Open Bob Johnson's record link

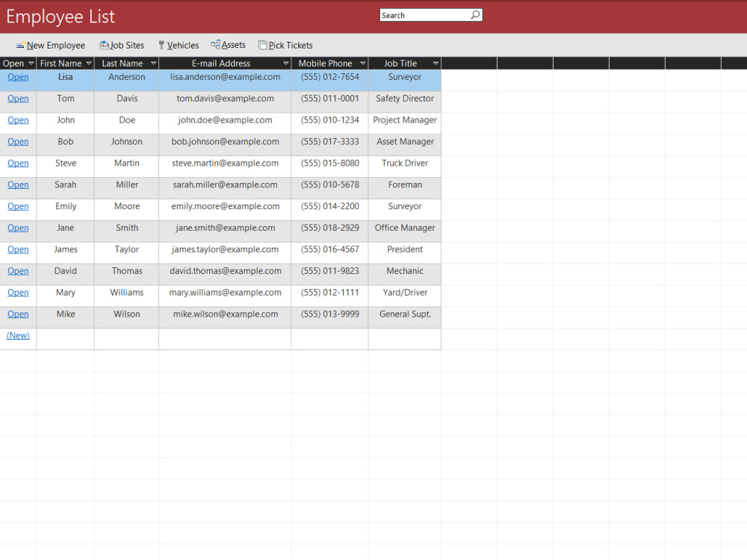pos(18,141)
